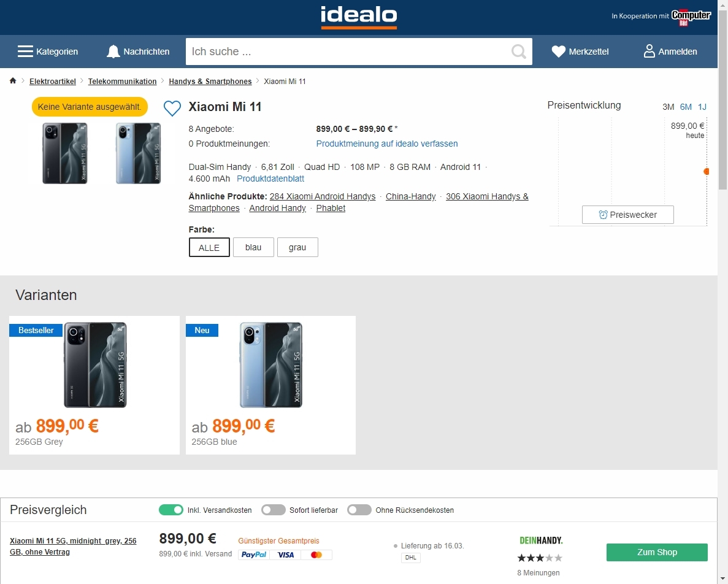
Task: Open Merkzettel heart icon
Action: click(x=558, y=52)
